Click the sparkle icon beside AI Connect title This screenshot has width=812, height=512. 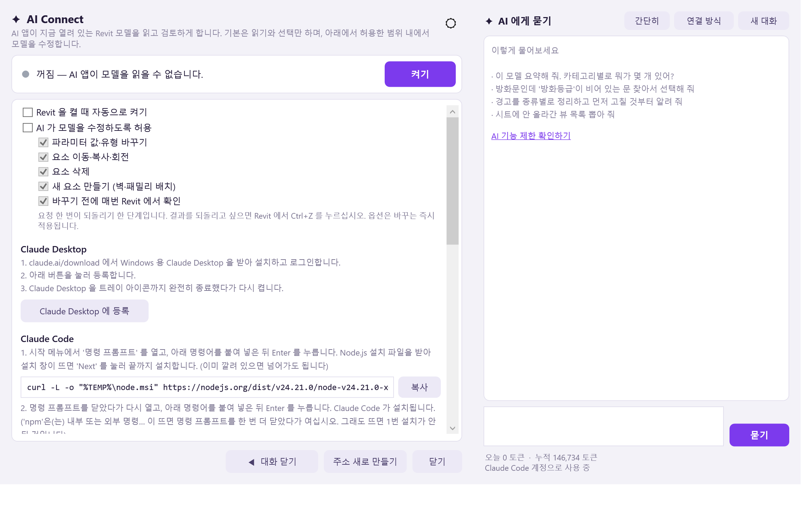pyautogui.click(x=16, y=19)
